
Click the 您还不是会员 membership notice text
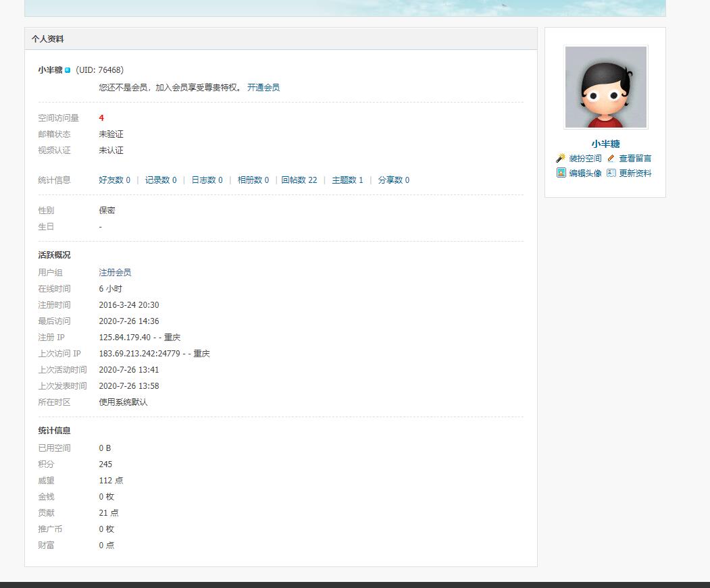point(170,87)
